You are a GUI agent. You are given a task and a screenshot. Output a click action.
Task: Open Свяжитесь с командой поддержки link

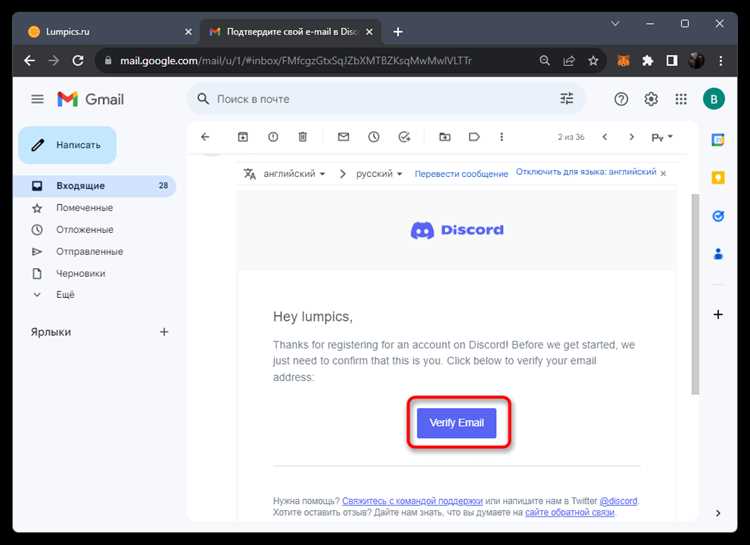412,501
